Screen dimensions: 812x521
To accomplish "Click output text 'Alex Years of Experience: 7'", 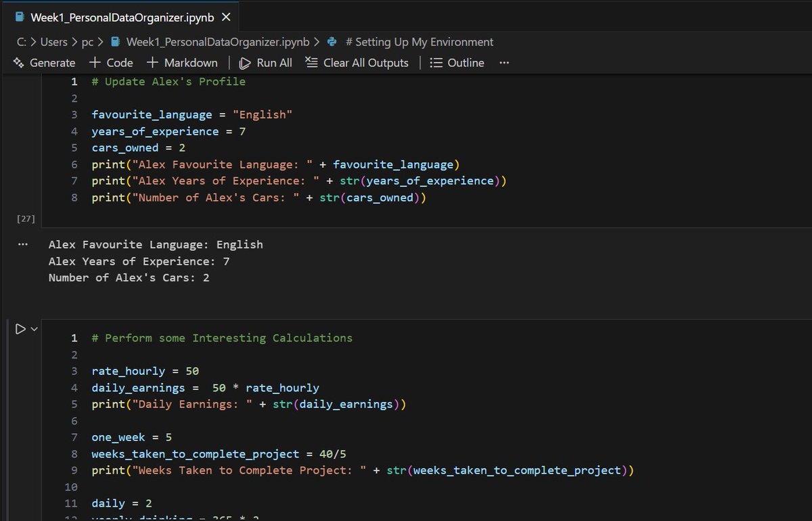I will (x=139, y=261).
